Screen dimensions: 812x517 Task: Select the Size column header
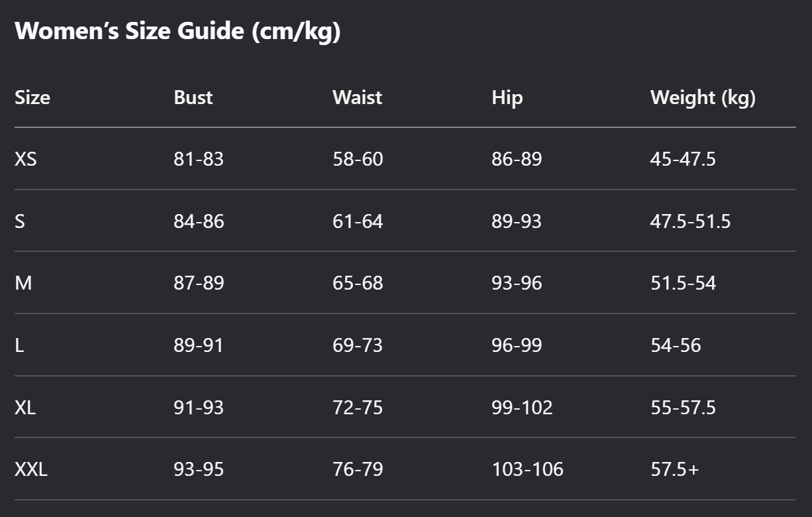[32, 97]
